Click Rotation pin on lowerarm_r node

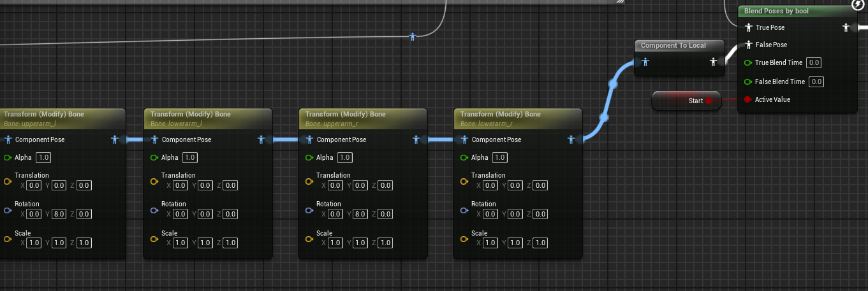tap(464, 210)
